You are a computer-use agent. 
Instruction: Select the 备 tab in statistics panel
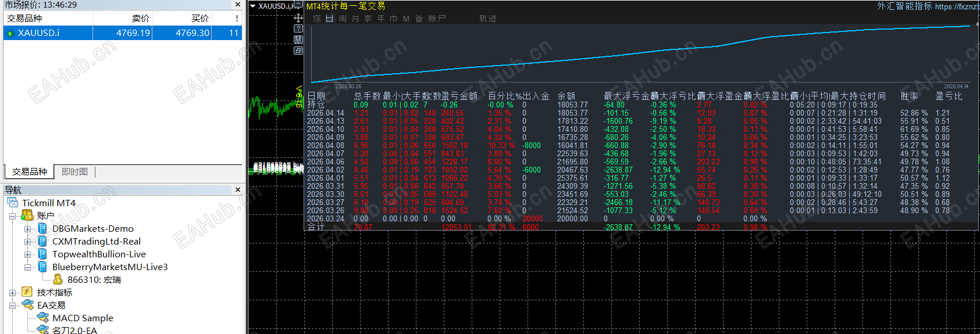419,19
